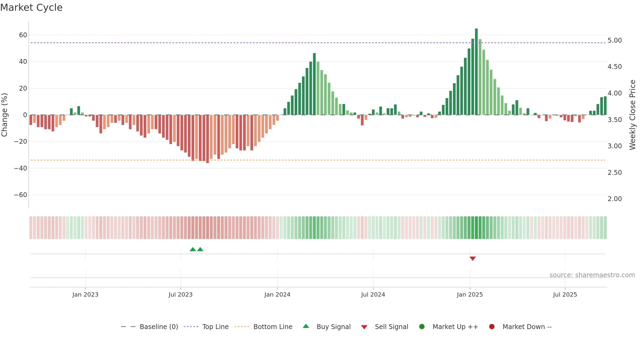
Task: Click the '−60' left axis tick label
Action: (21, 195)
